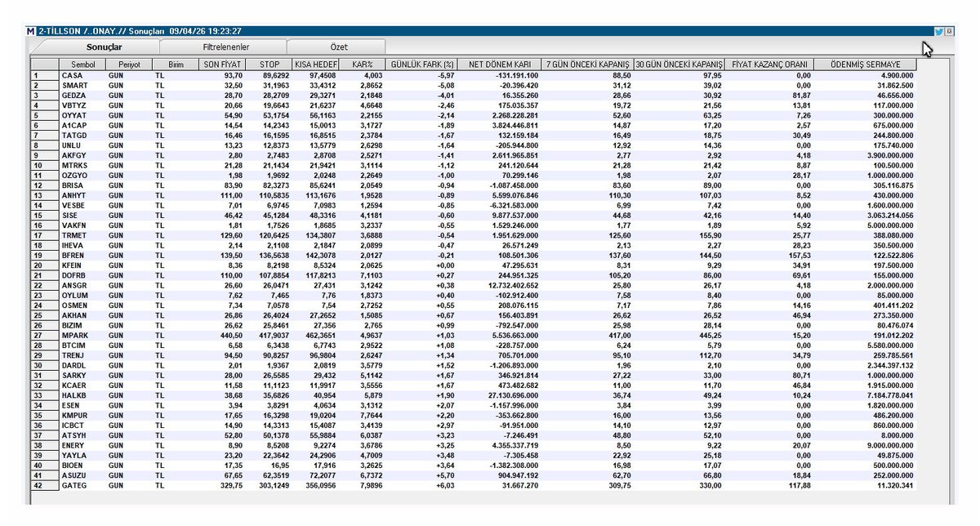Open the Özet tab
980x526 pixels.
tap(339, 47)
